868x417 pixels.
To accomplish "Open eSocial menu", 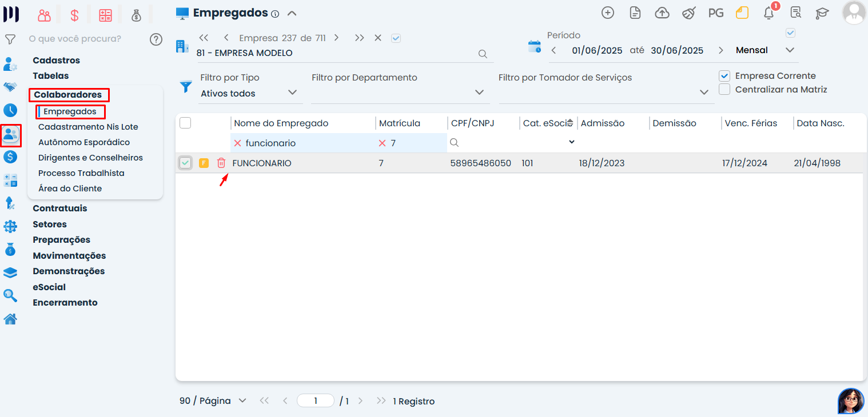I will click(x=49, y=287).
